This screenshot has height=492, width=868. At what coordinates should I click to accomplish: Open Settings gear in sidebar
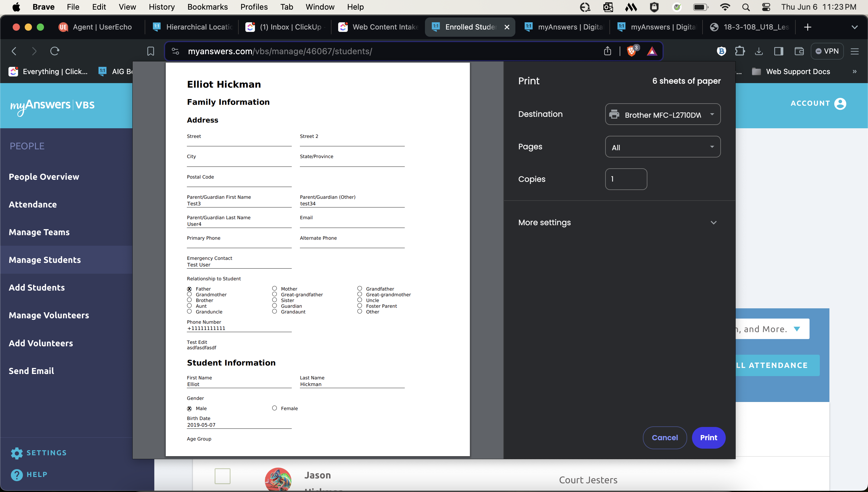click(17, 453)
